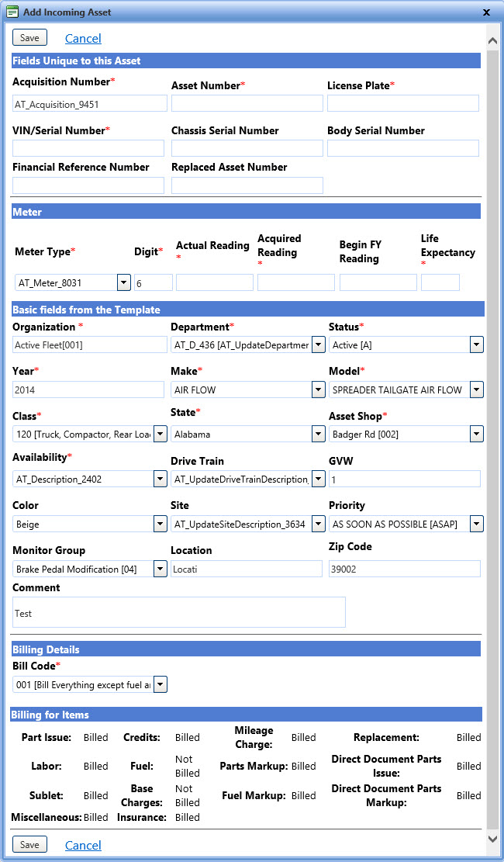Click the Miscellaneous 'Billed' value
Viewport: 504px width, 862px height.
pos(95,818)
